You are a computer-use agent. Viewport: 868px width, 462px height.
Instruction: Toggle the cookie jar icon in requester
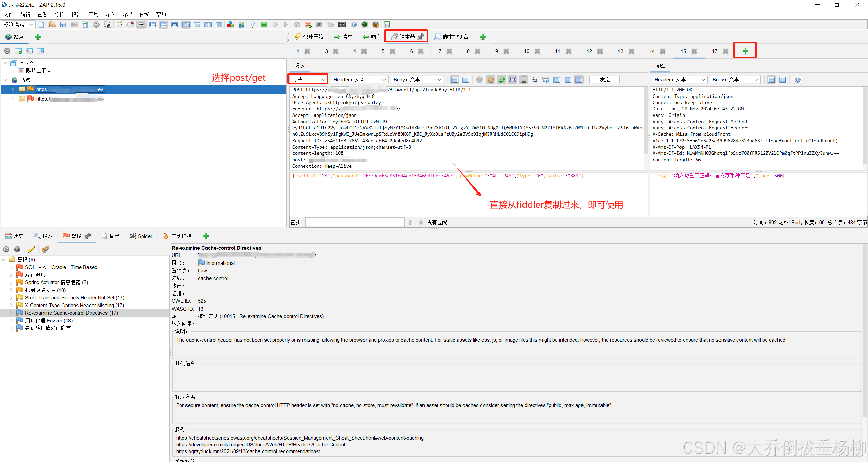tap(490, 80)
